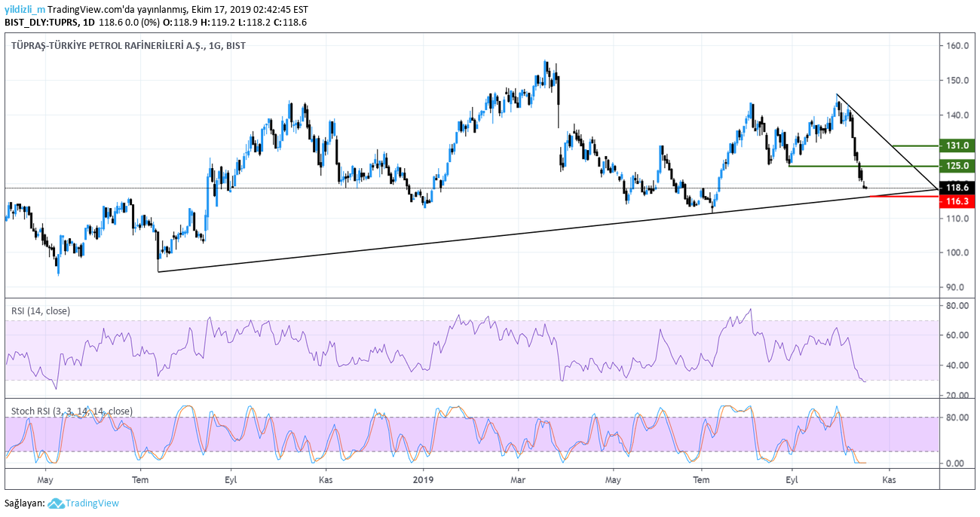
Task: Click the Eyl label below the 2018 candles
Action: click(231, 479)
